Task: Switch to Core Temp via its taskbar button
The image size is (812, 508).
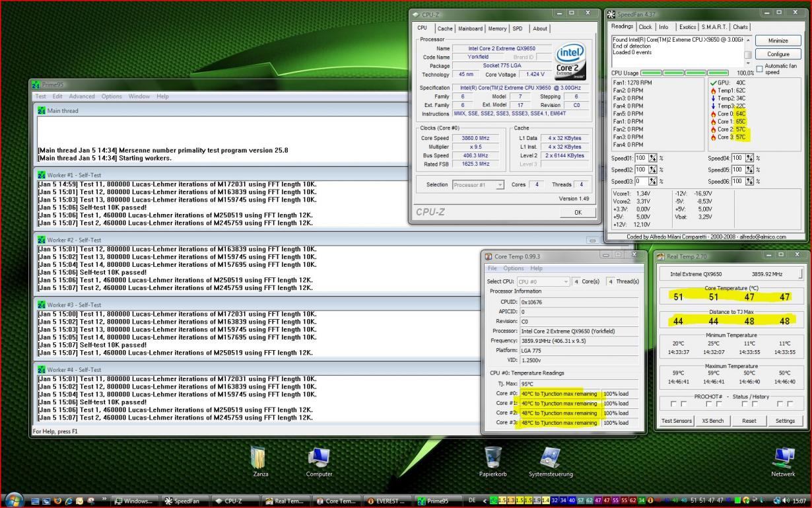Action: [337, 501]
